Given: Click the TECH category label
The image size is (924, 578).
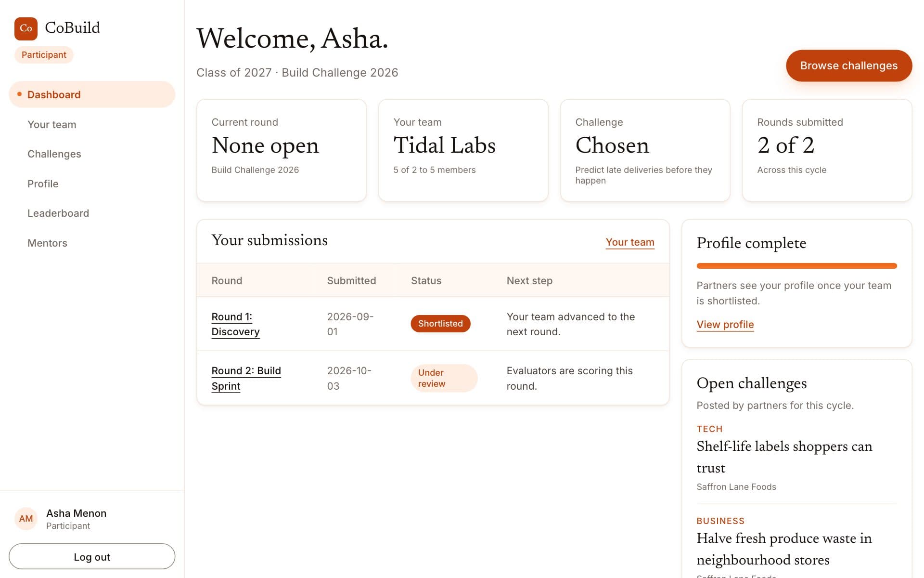Looking at the screenshot, I should coord(709,429).
